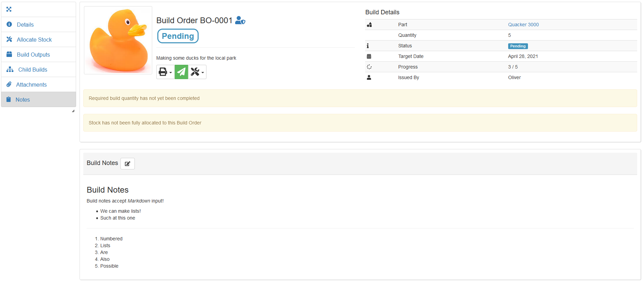This screenshot has height=284, width=644.
Task: Click the sidebar resize handle
Action: [x=73, y=111]
